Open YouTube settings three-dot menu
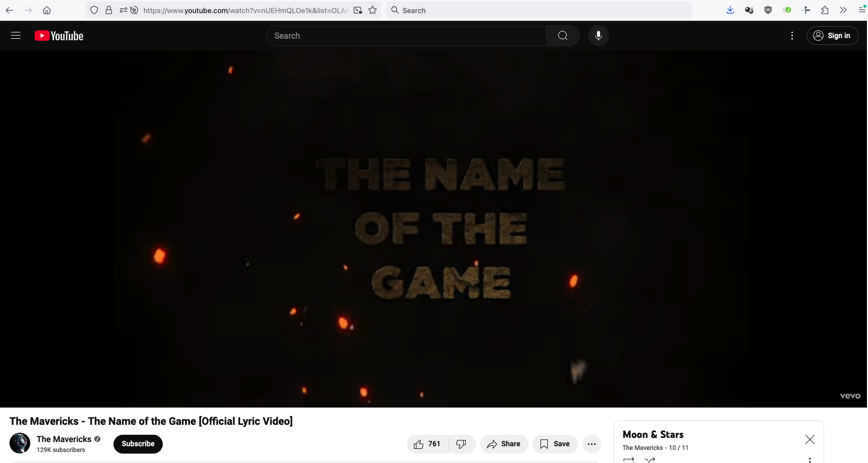 coord(792,36)
